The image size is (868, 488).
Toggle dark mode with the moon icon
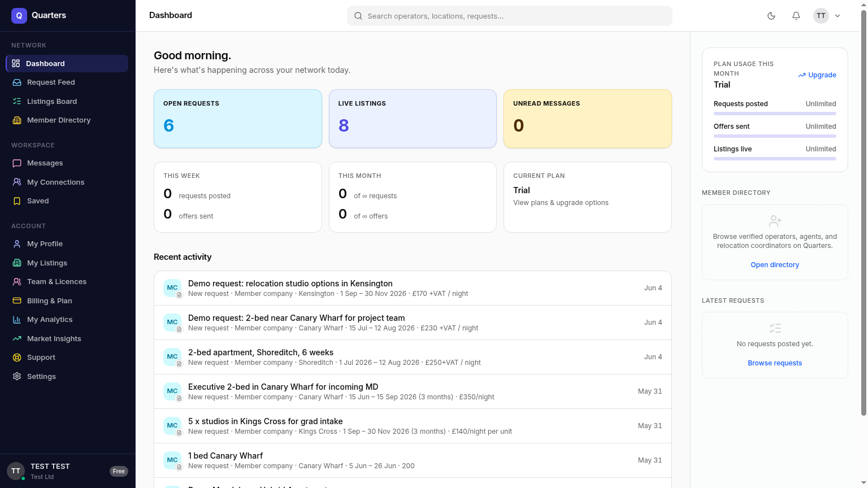pyautogui.click(x=771, y=16)
